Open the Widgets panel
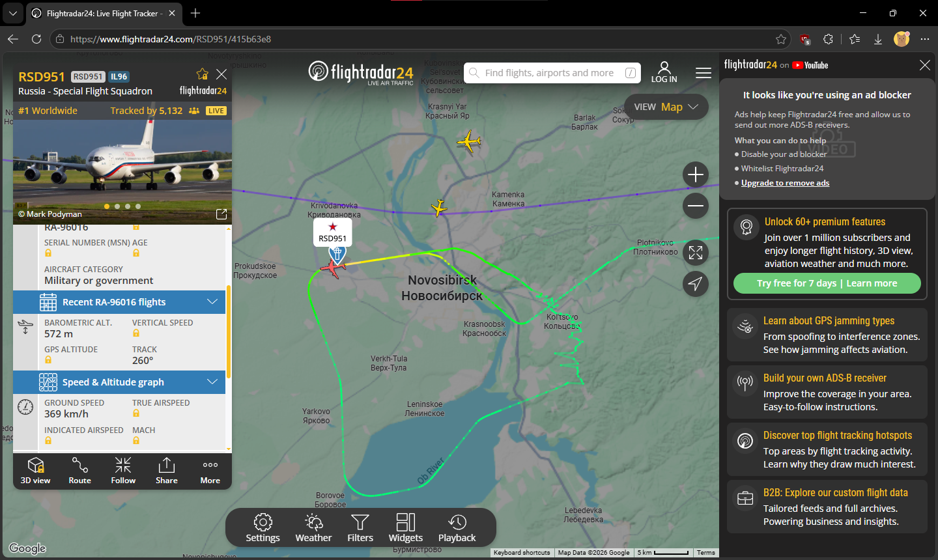Image resolution: width=938 pixels, height=560 pixels. (x=406, y=528)
